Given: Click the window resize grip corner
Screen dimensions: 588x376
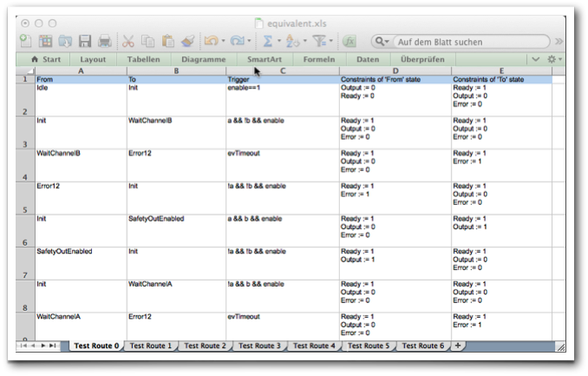Looking at the screenshot, I should 560,347.
